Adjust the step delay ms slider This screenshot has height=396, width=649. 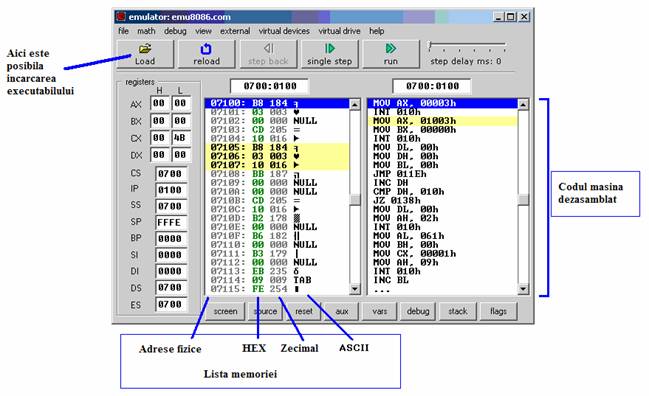click(x=430, y=46)
